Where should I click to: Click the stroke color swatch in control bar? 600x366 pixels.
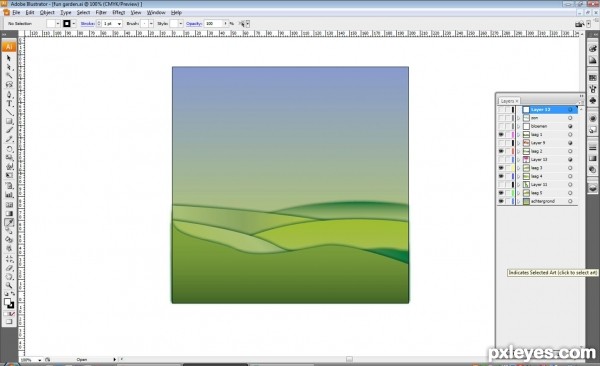point(67,24)
